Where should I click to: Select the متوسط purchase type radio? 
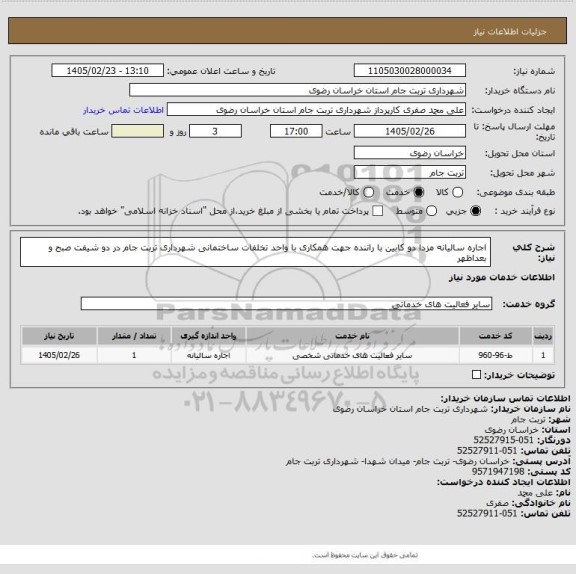pos(431,211)
